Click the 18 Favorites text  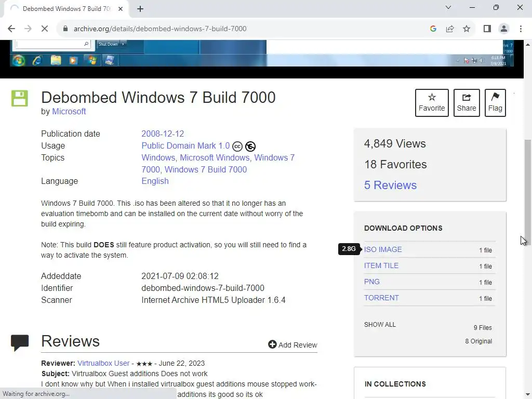(395, 164)
